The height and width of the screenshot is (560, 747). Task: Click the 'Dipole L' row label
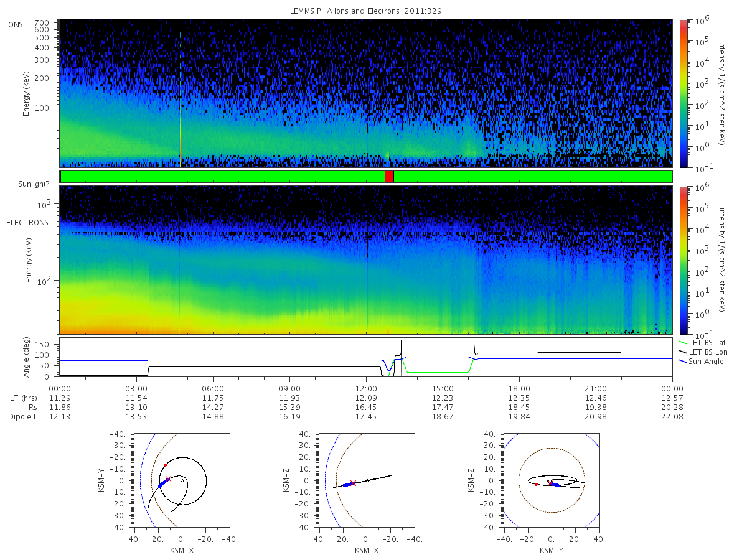pos(22,416)
